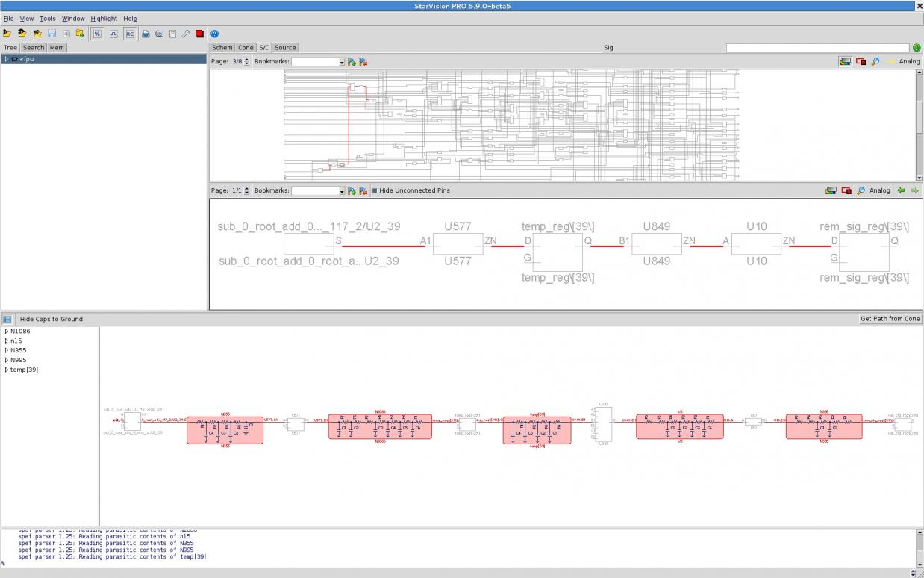Open help with the blue question mark icon
924x578 pixels.
coord(214,34)
